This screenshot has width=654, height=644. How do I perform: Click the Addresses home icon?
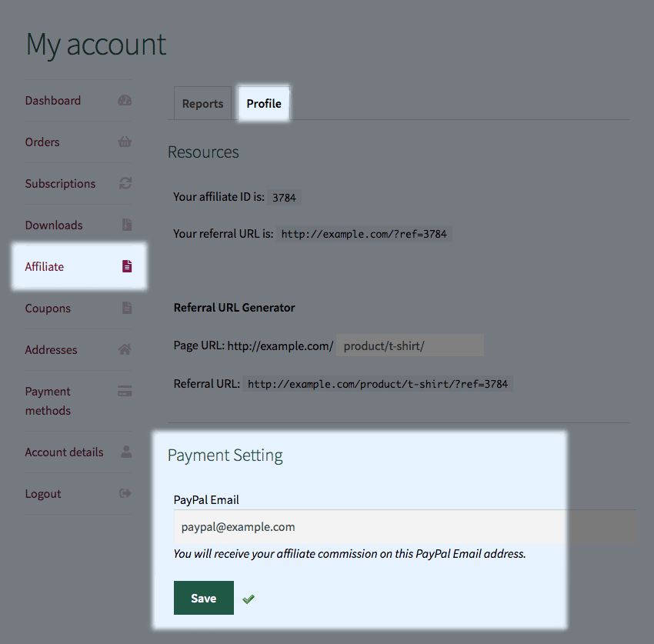click(x=125, y=349)
